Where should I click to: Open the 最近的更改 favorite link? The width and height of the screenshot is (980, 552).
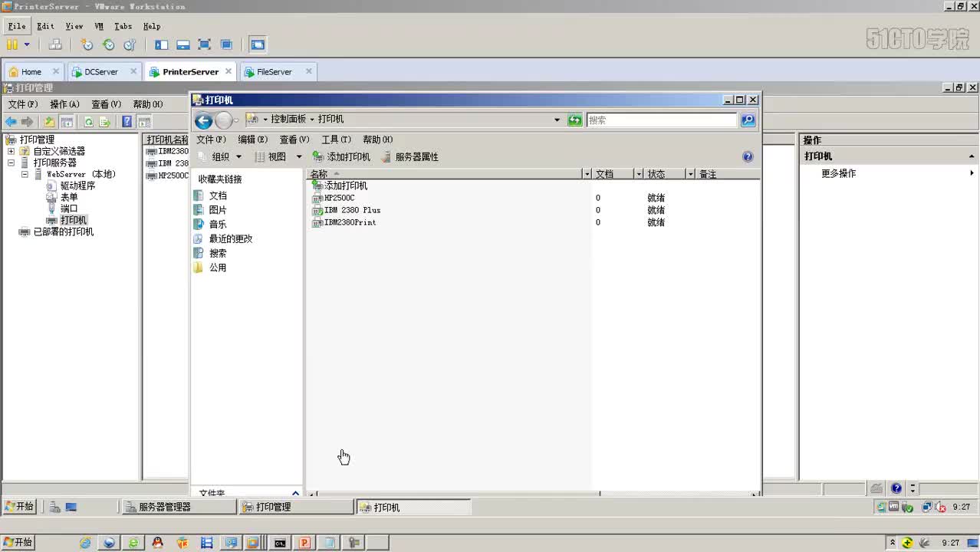click(231, 238)
